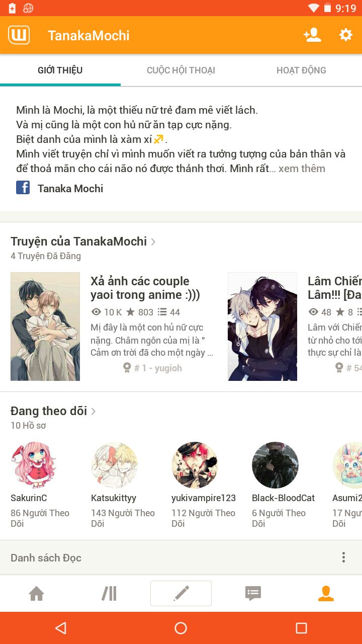View SakurinC profile avatar
Screen dimensions: 362x644
33,465
